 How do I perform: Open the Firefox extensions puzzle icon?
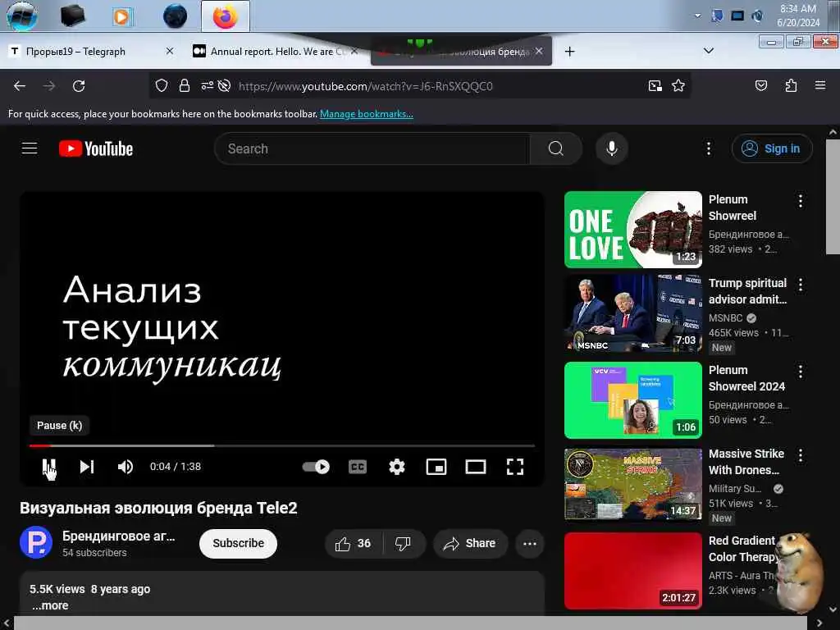tap(791, 85)
